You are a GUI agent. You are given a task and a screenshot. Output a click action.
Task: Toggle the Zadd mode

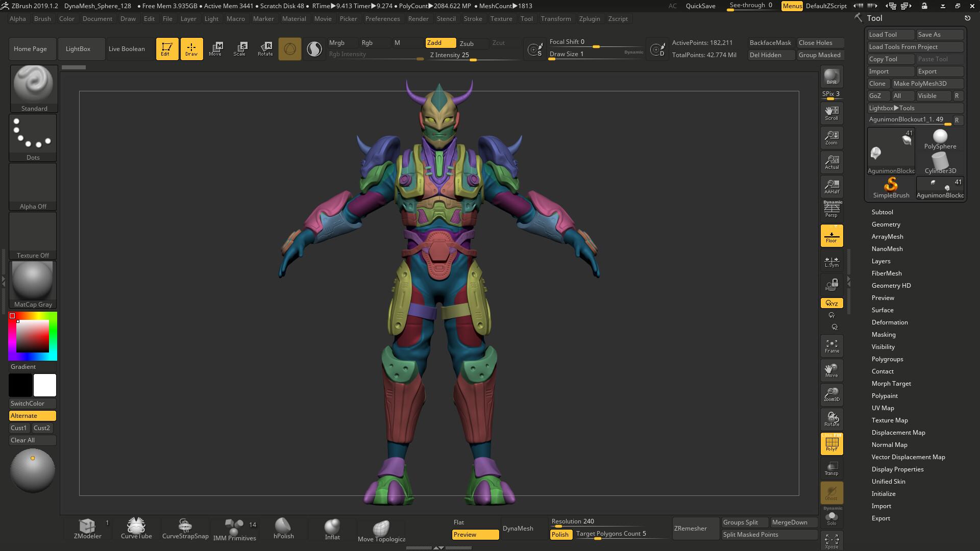[x=440, y=43]
